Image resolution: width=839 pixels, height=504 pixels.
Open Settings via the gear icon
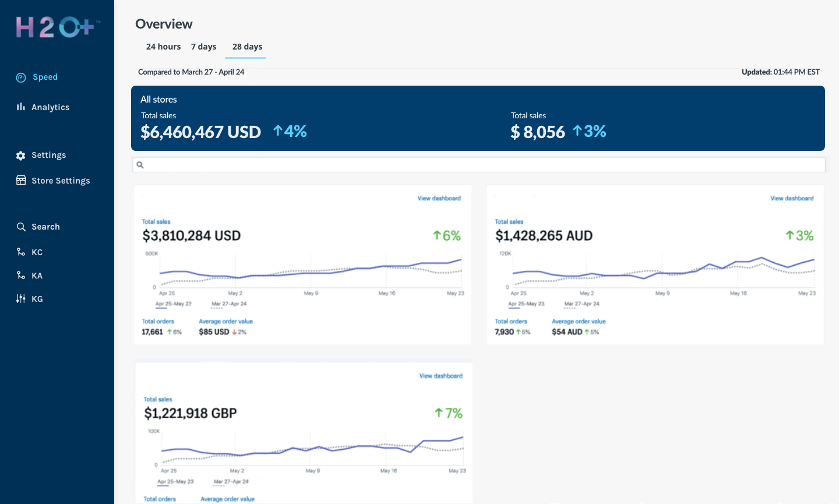(20, 155)
